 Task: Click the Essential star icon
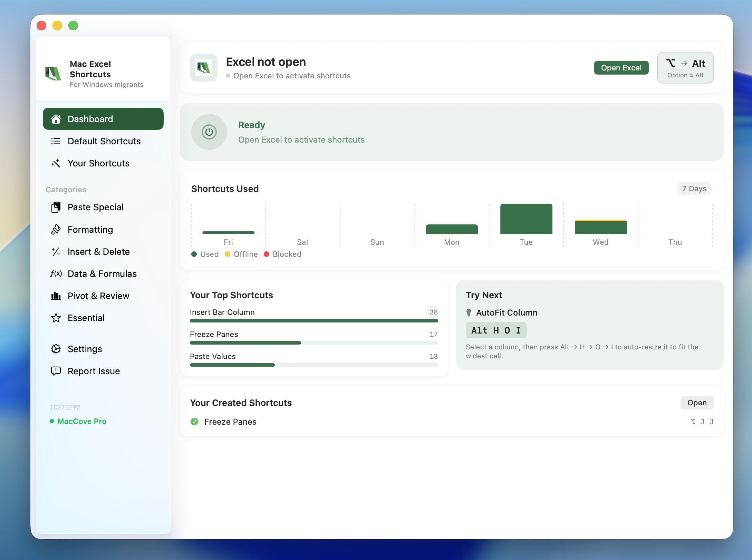56,318
